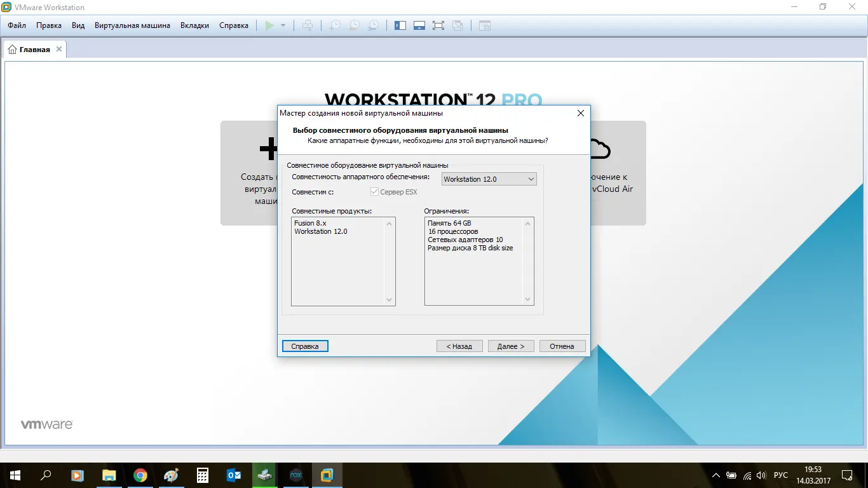Click the Send Ctrl+Alt+Del toolbar icon
The height and width of the screenshot is (488, 868).
pos(308,25)
